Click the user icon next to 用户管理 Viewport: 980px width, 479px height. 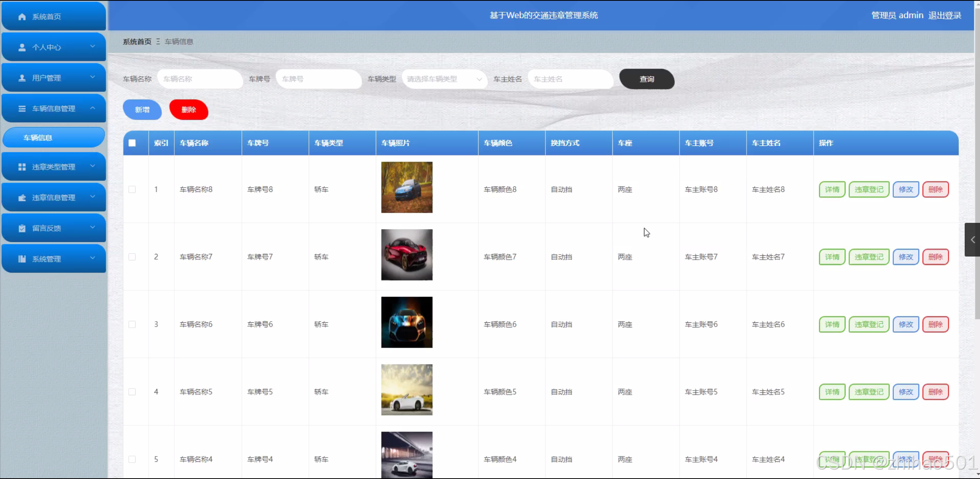coord(22,78)
